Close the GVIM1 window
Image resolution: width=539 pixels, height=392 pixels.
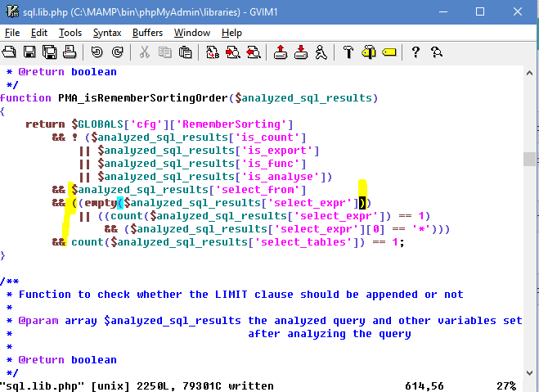(x=518, y=11)
